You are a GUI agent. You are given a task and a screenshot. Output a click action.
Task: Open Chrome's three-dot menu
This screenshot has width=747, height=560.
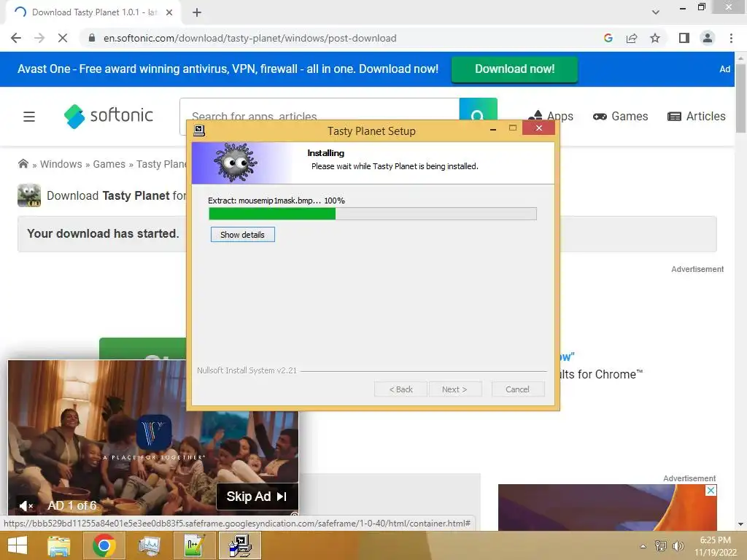pos(731,38)
